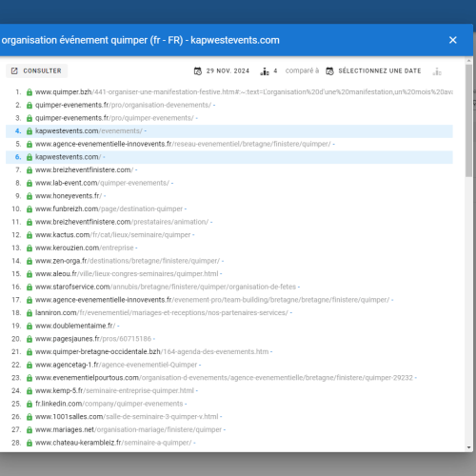Click green lock icon on kapwestevents.com/evenements/ row

click(x=30, y=131)
